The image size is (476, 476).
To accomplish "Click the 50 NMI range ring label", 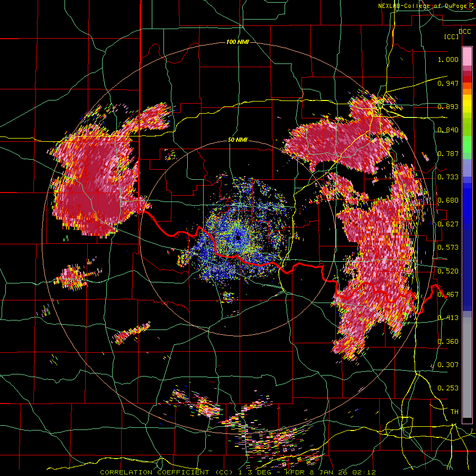I will coord(237,140).
